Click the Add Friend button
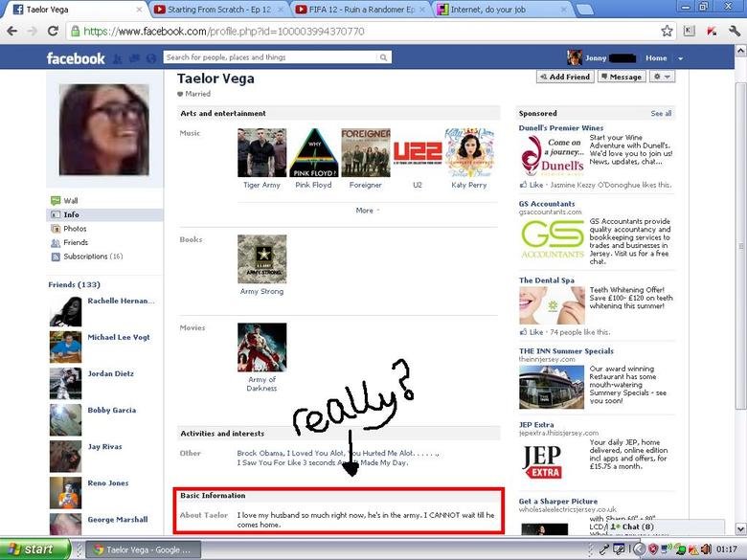Viewport: 747px width, 560px height. [565, 77]
